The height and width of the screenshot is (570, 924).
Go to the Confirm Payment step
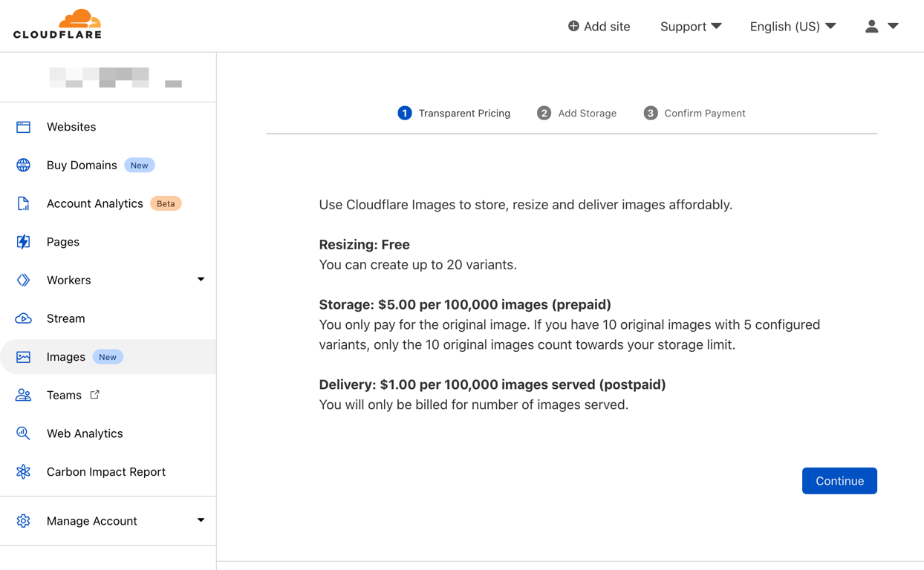[694, 114]
